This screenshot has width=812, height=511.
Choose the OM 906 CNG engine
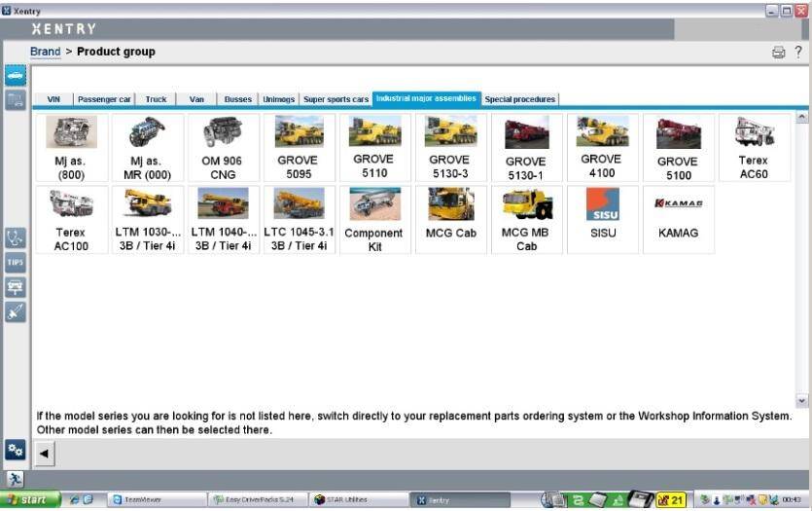pos(223,148)
